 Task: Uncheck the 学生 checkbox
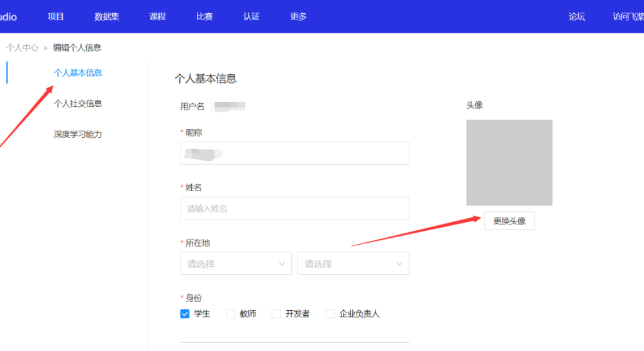click(x=185, y=314)
